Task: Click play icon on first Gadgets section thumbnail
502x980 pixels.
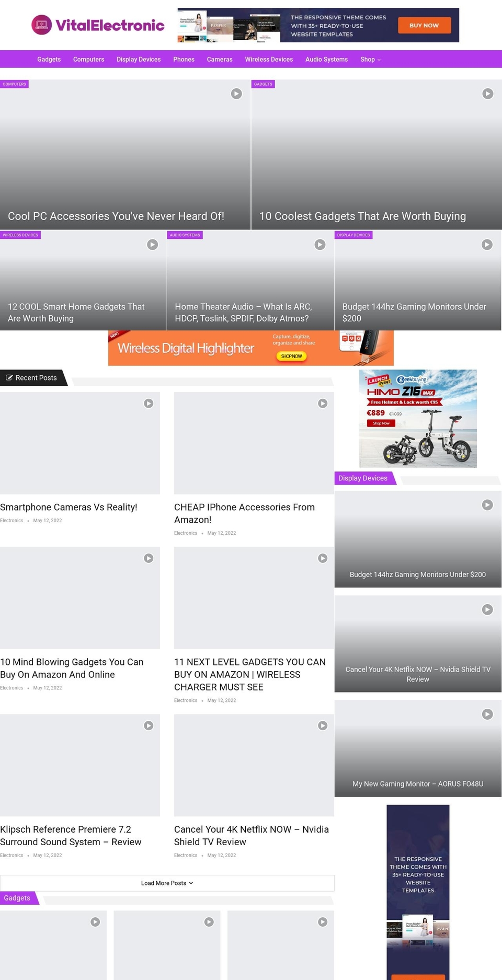Action: (x=95, y=922)
